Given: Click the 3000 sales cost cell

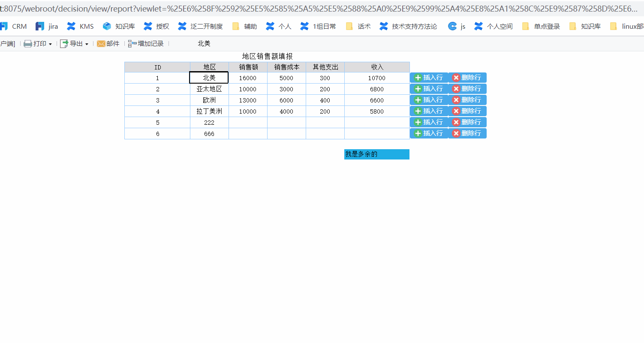Looking at the screenshot, I should 286,89.
